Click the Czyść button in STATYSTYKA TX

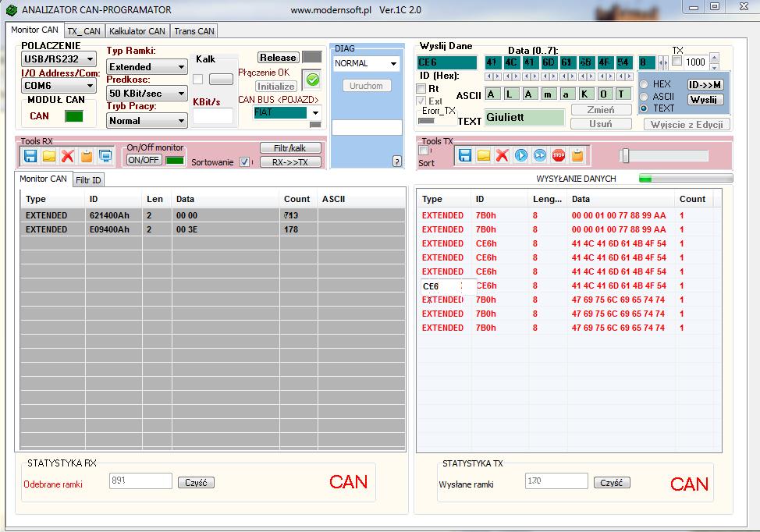612,483
